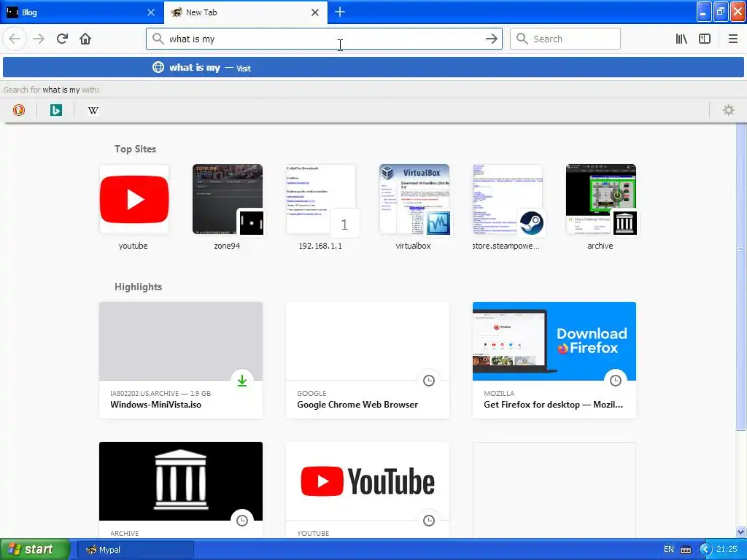Click the Search box field
747x560 pixels.
(x=565, y=39)
